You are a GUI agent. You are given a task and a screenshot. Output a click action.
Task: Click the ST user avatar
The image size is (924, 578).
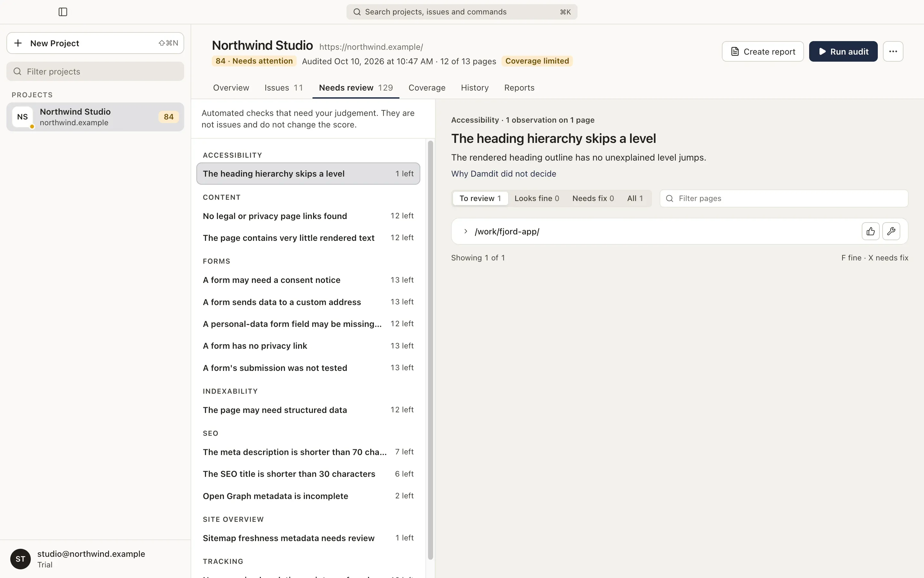pos(21,559)
